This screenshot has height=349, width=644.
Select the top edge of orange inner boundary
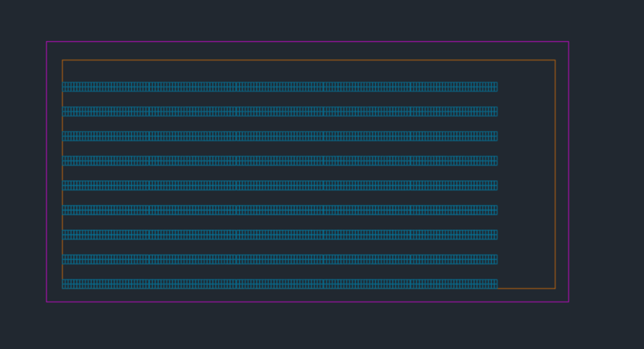(x=308, y=60)
